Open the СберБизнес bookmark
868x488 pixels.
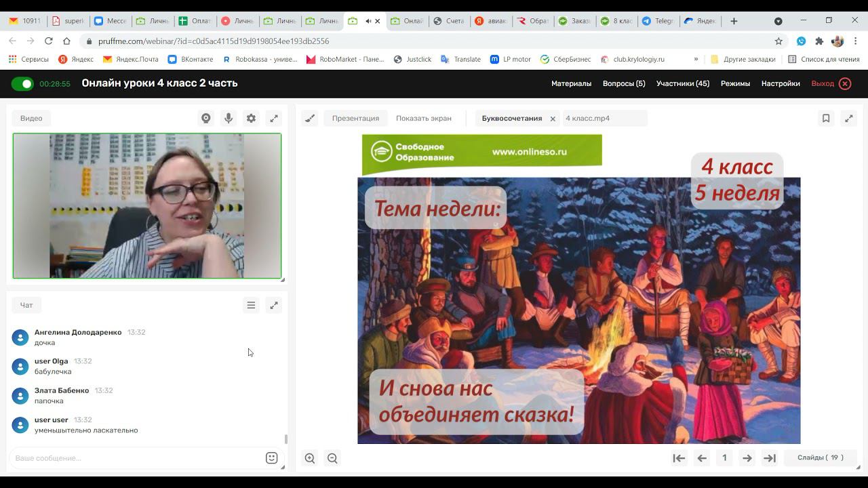[x=566, y=60]
